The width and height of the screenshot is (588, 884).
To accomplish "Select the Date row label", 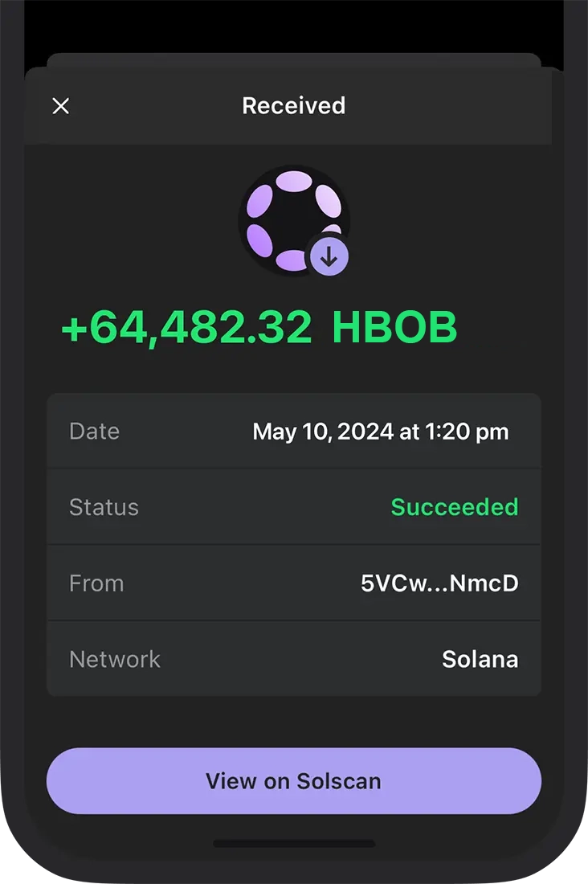I will (95, 432).
